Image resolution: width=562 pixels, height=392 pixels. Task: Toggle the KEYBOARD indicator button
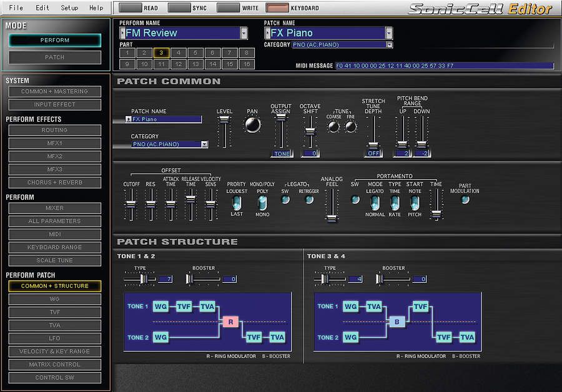[277, 7]
